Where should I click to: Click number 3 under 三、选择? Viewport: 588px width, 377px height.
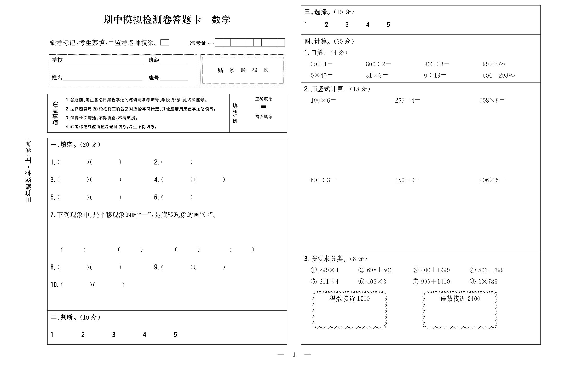pos(347,25)
